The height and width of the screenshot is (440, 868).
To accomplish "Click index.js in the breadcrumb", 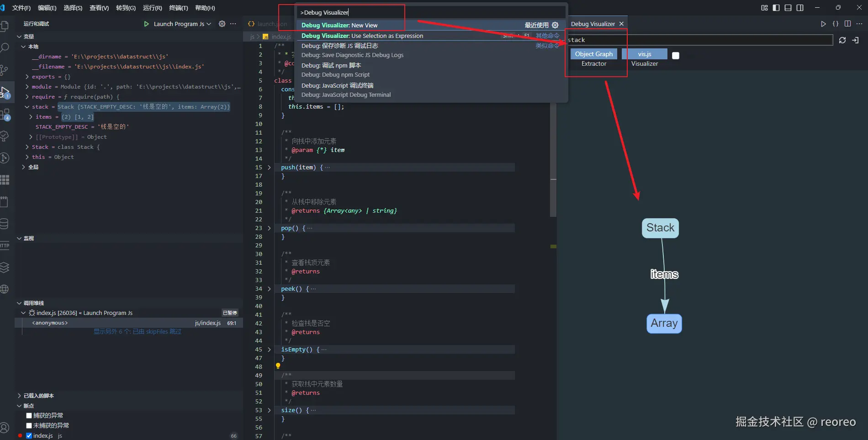I will click(x=281, y=37).
